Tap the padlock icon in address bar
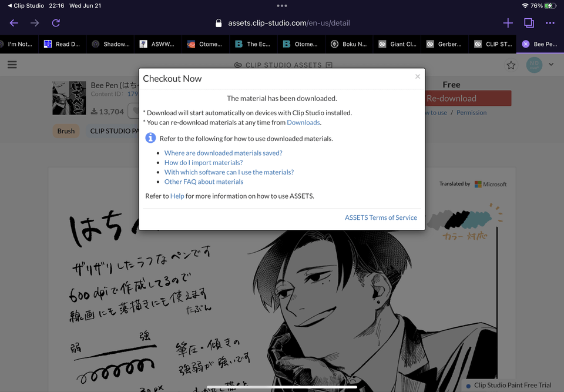The width and height of the screenshot is (564, 392). [x=219, y=23]
